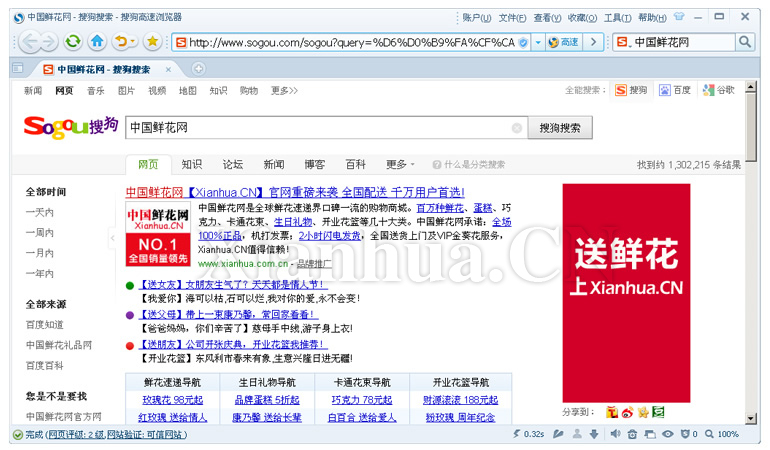
Task: Click the 搜狗搜索 button
Action: [560, 128]
